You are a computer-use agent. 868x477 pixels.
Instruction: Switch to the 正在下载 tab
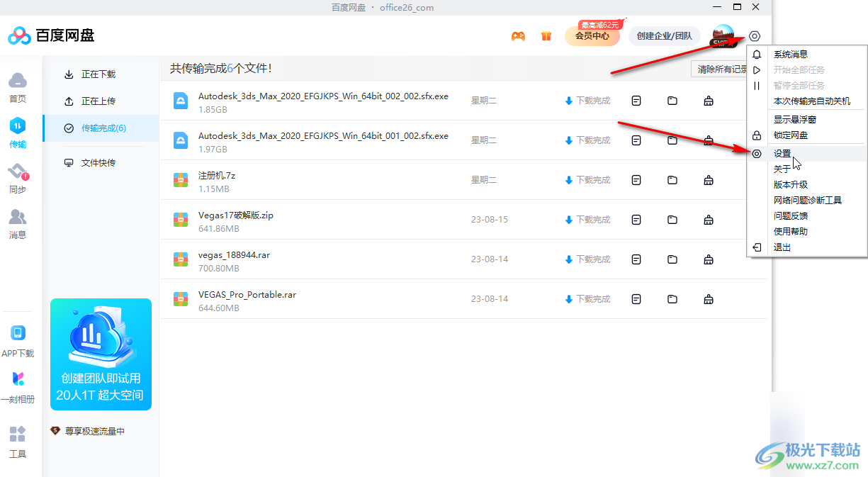coord(98,74)
